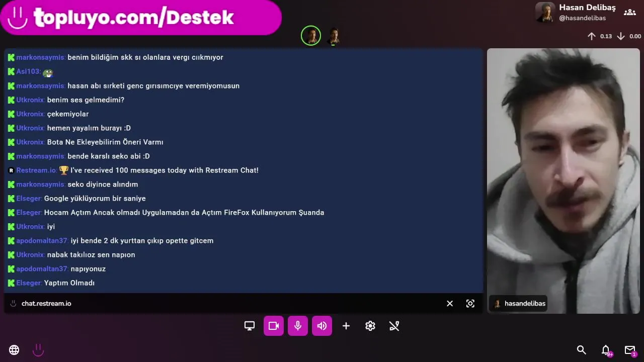Click the trophy emoji in Restream message

point(64,170)
